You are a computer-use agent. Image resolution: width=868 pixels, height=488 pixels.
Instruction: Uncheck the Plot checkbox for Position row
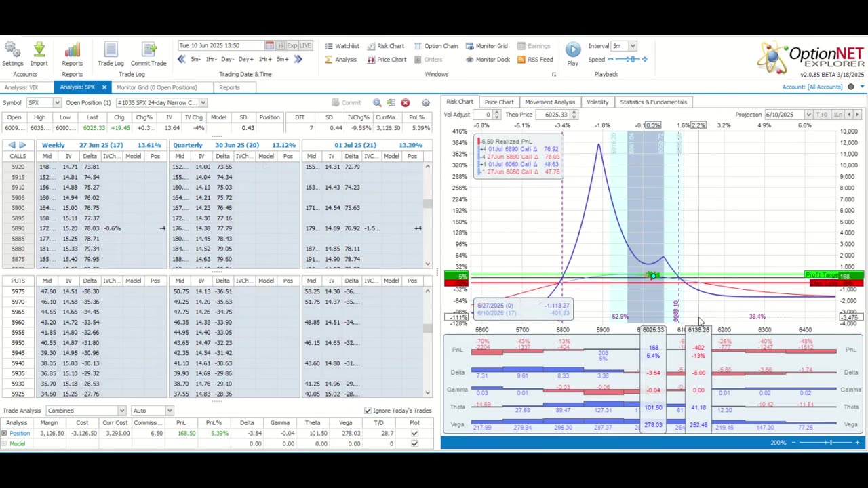pyautogui.click(x=414, y=433)
